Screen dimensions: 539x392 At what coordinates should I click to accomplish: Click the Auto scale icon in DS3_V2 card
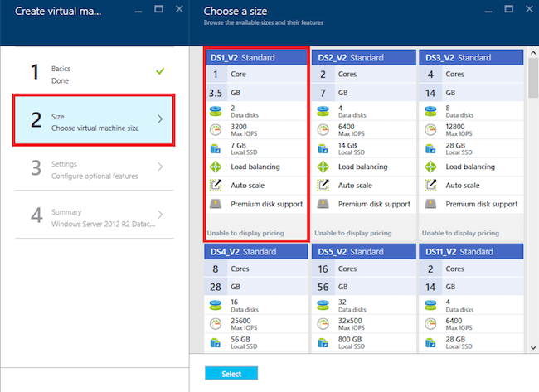pos(430,185)
